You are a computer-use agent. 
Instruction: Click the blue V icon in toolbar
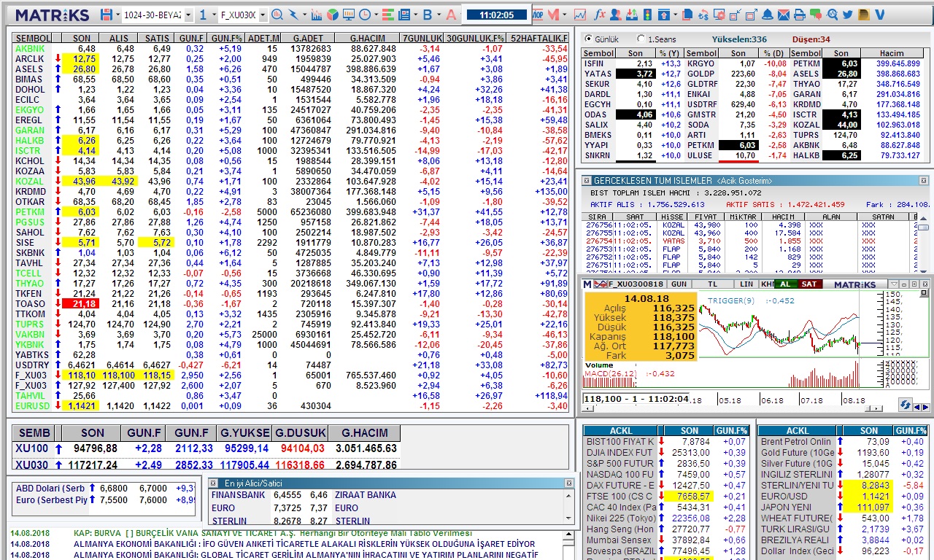coord(879,15)
